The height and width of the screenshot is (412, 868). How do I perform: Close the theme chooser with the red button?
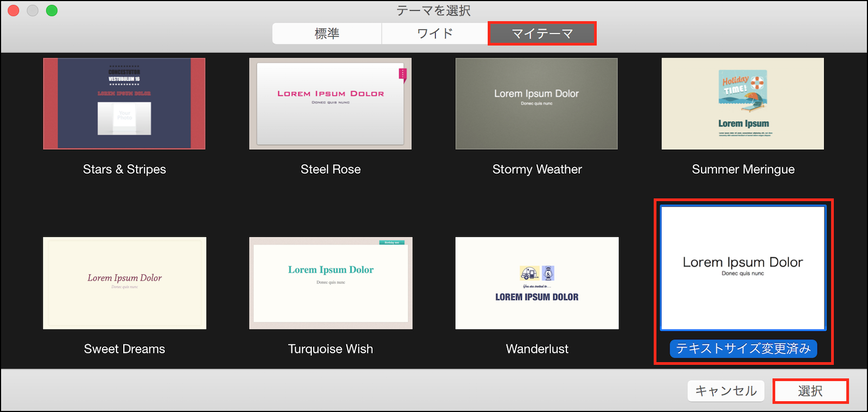click(14, 10)
